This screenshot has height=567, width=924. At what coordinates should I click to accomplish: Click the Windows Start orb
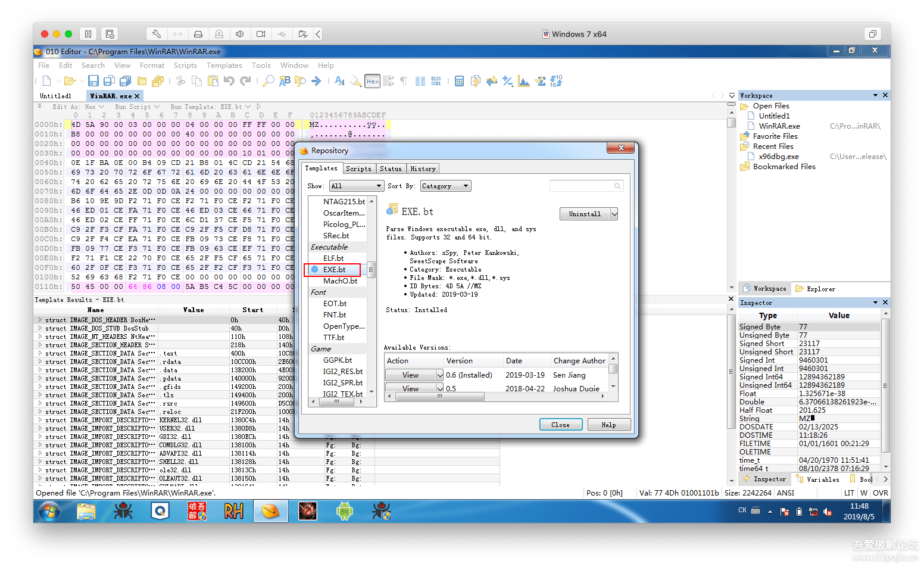coord(49,511)
